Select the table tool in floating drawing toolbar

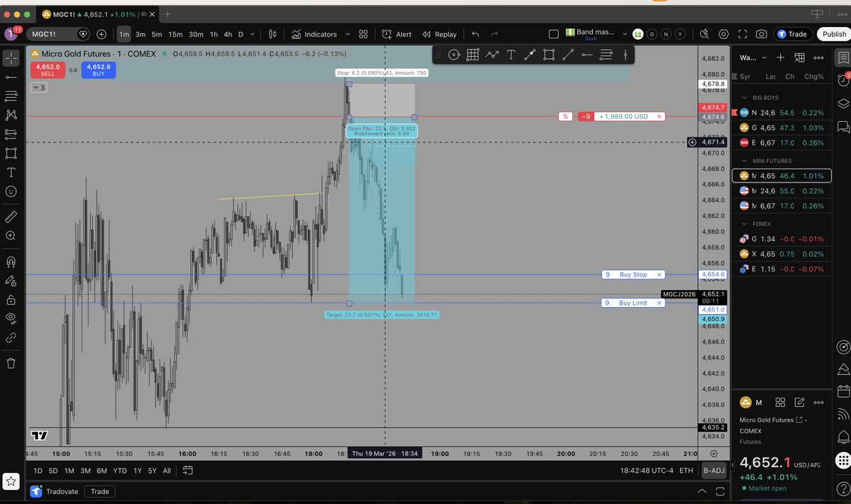pos(473,55)
